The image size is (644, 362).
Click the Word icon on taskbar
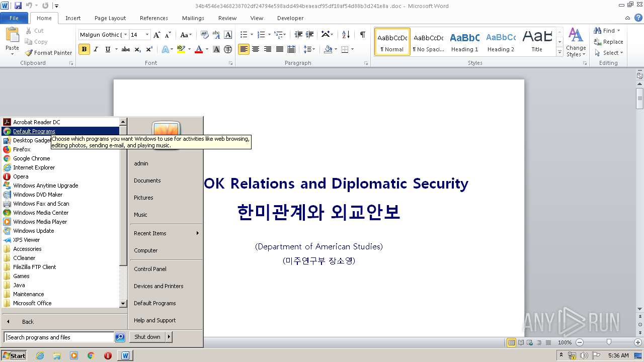[x=125, y=355]
